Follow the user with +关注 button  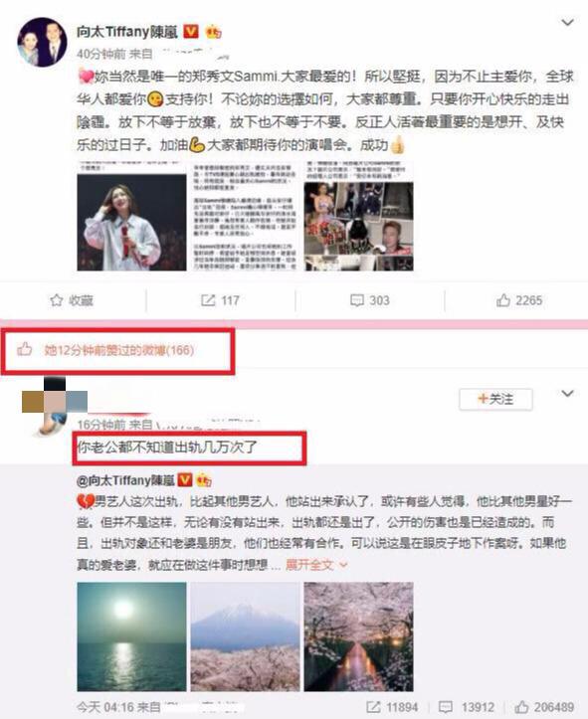click(x=495, y=399)
